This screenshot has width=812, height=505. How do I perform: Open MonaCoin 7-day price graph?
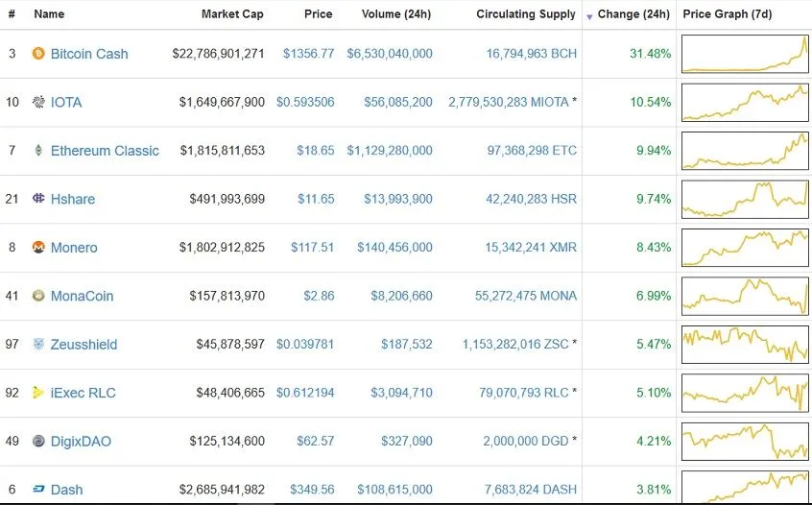coord(745,297)
